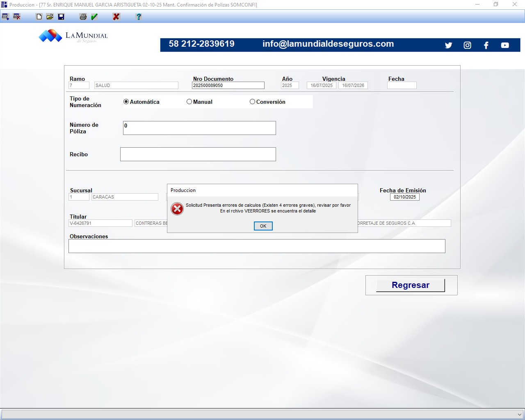The height and width of the screenshot is (420, 525).
Task: Click the Regresar button
Action: click(x=410, y=285)
